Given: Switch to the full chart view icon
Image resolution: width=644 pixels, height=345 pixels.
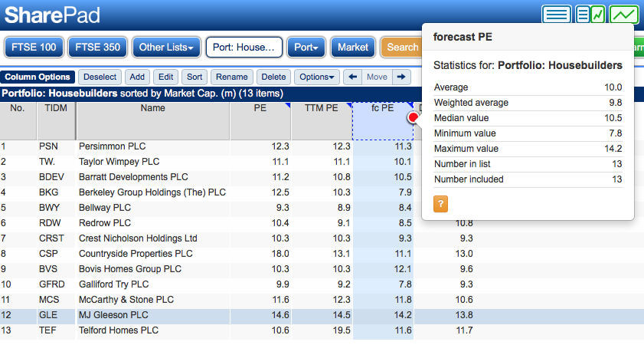Looking at the screenshot, I should (624, 15).
